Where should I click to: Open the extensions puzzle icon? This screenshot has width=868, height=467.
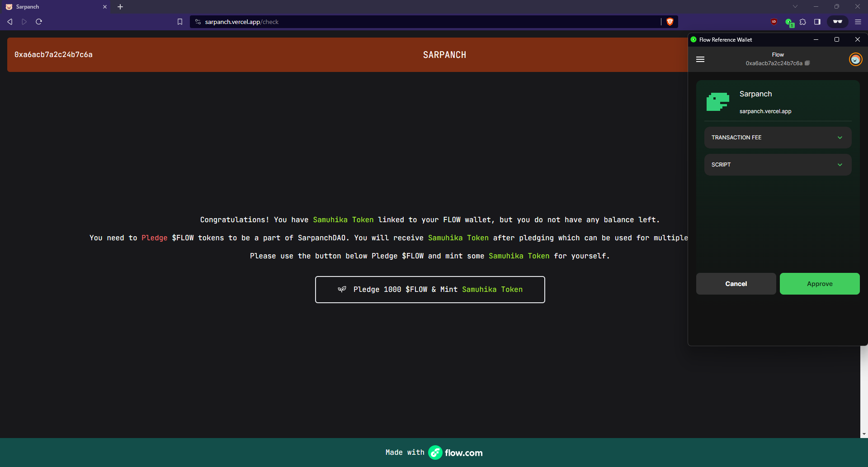803,22
